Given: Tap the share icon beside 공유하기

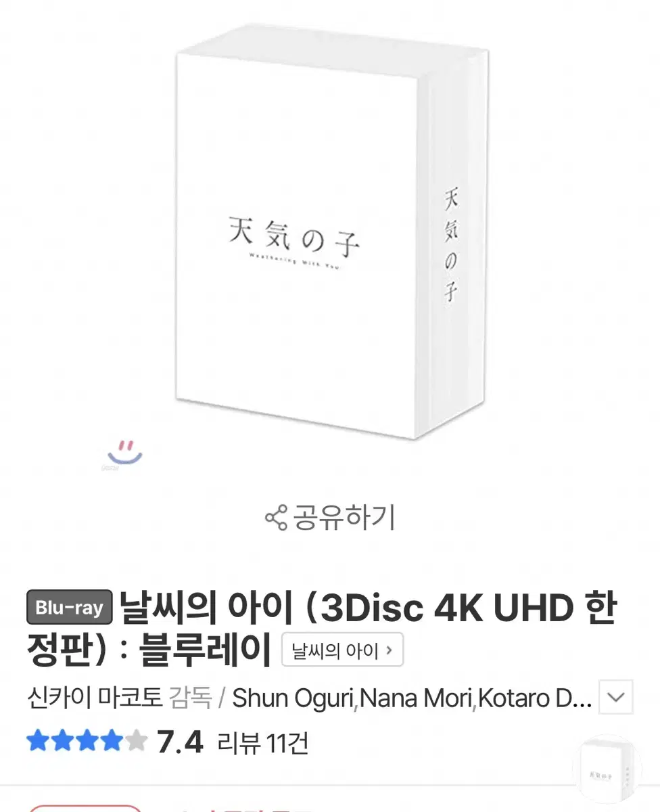Looking at the screenshot, I should [276, 518].
